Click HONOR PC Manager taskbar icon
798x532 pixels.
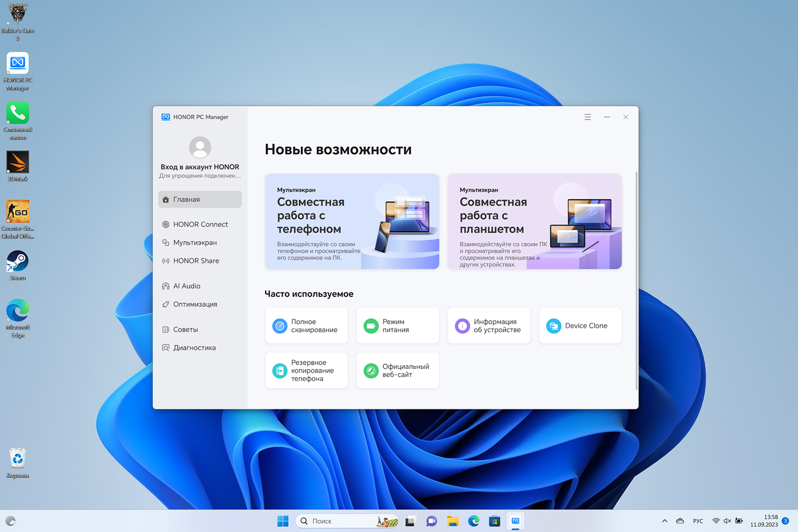coord(516,521)
